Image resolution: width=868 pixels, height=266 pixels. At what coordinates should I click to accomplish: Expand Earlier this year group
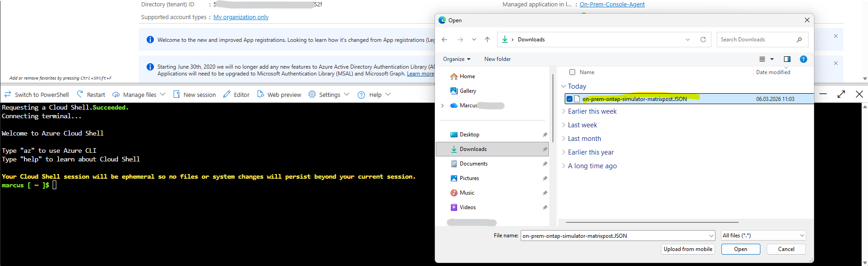click(x=564, y=152)
